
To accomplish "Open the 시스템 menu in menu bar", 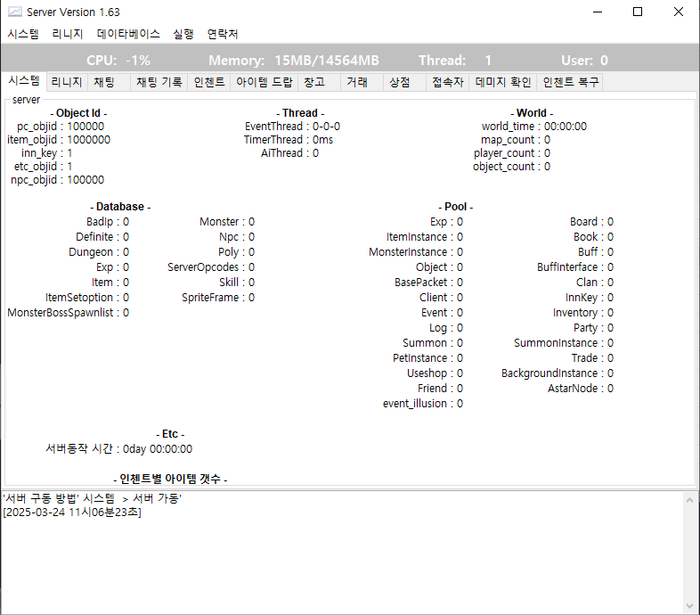I will coord(23,34).
